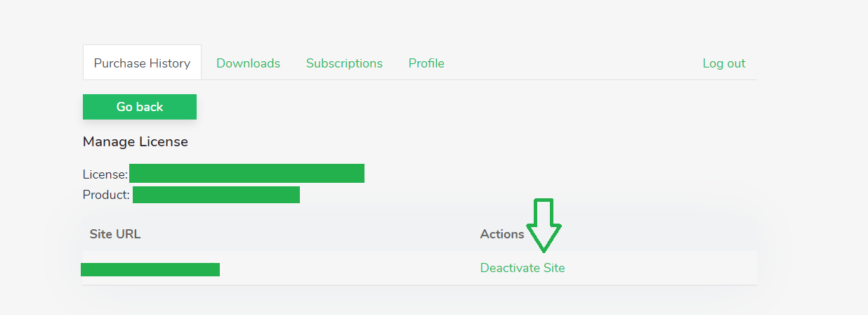
Task: Click the site row's empty middle area
Action: tap(350, 269)
